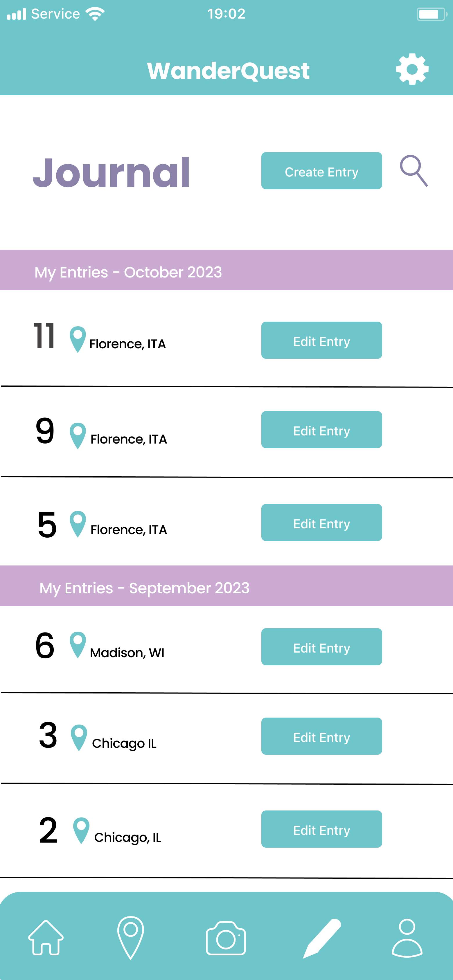Select the My Entries - September 2023 header
The image size is (453, 980).
pos(227,586)
